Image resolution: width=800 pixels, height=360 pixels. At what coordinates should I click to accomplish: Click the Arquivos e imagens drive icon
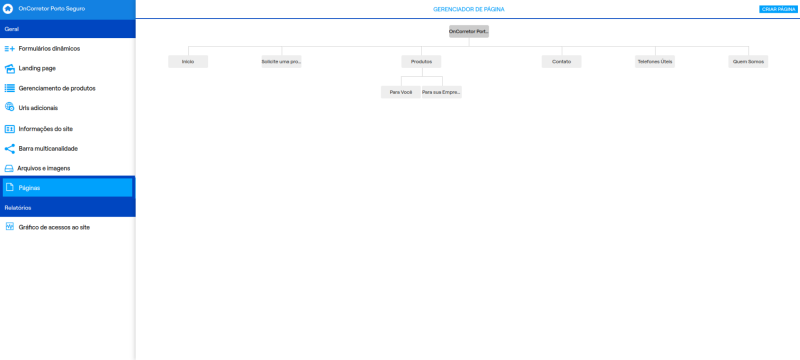coord(9,168)
